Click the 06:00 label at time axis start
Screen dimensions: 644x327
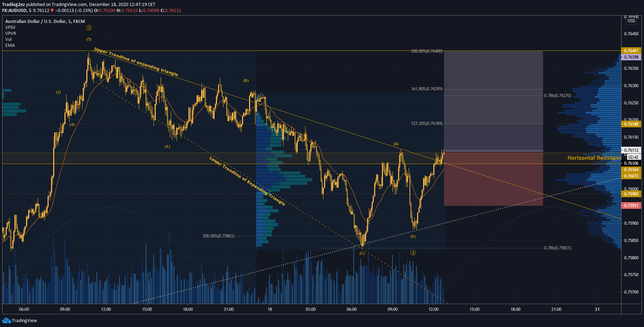[24, 309]
